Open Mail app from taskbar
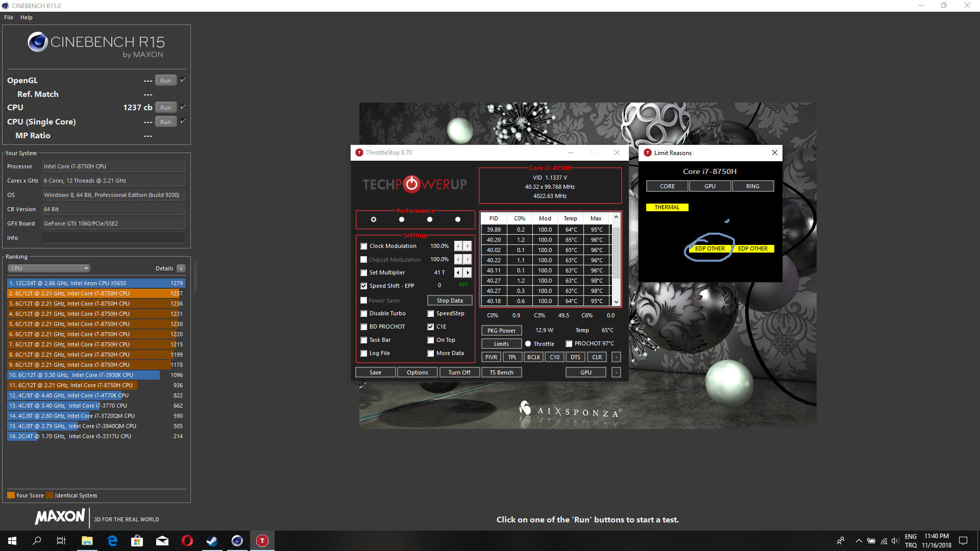Screen dimensions: 980x551 point(162,541)
